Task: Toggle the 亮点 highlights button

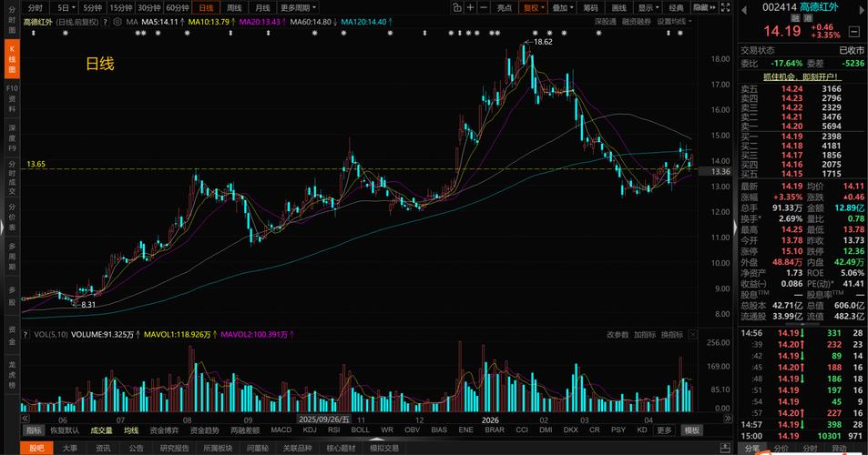Action: coord(505,8)
